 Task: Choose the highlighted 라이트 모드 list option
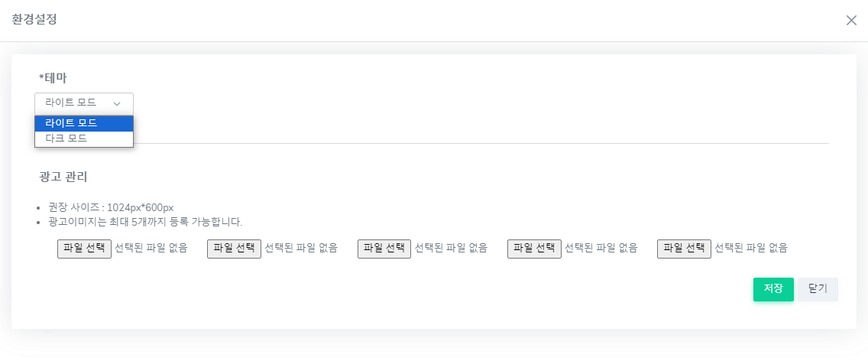(84, 124)
